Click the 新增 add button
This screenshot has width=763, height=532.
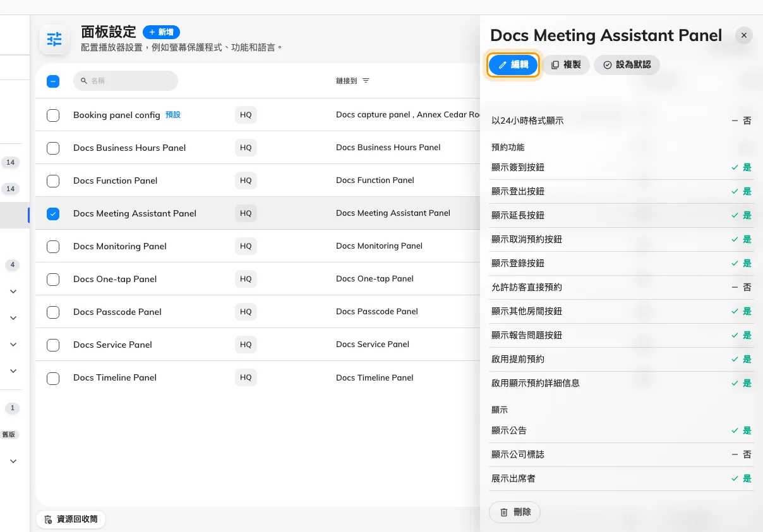[162, 32]
